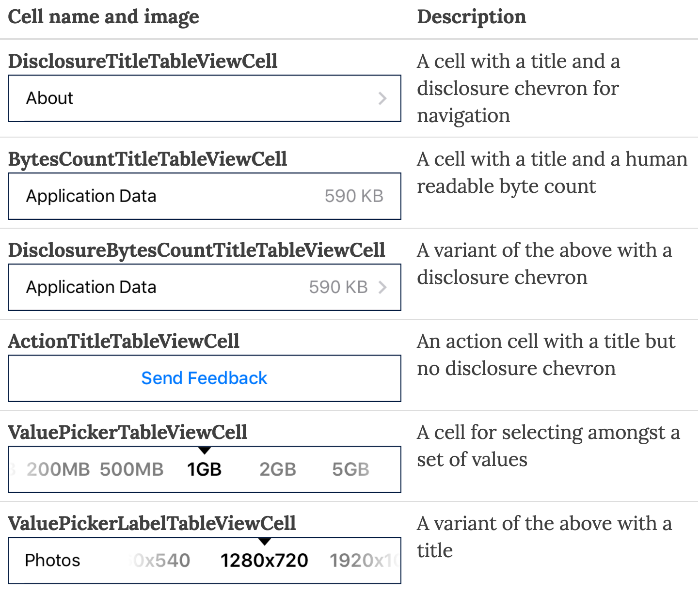Viewport: 700px width, 593px height.
Task: Click the ValuePickerTableViewCell heading text
Action: (x=128, y=432)
